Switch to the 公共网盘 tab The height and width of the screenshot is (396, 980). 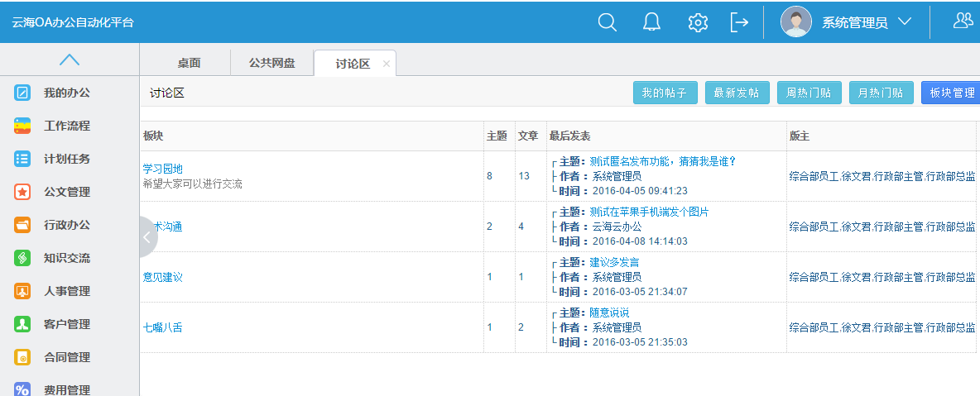point(271,63)
